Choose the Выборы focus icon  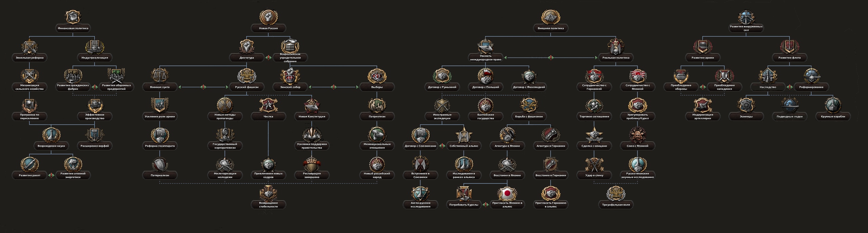377,76
